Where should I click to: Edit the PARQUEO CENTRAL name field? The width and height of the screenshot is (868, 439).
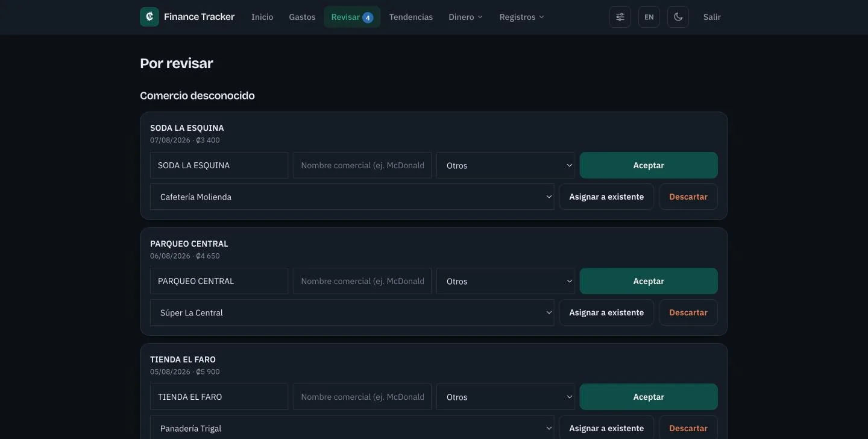(219, 281)
